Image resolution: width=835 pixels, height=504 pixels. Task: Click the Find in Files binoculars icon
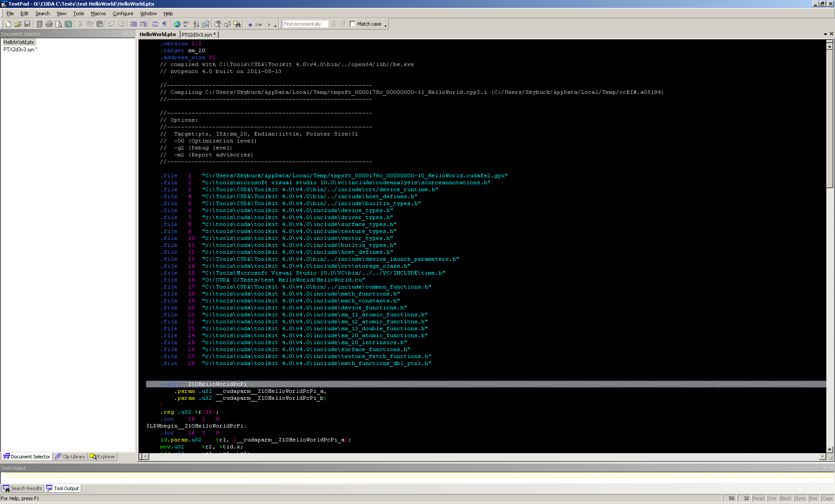click(237, 24)
